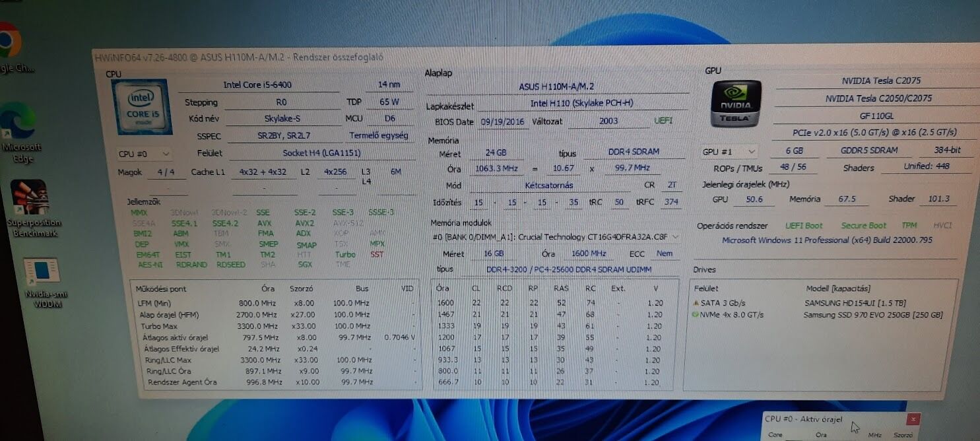Click the RDSEED feature flag

pyautogui.click(x=230, y=265)
